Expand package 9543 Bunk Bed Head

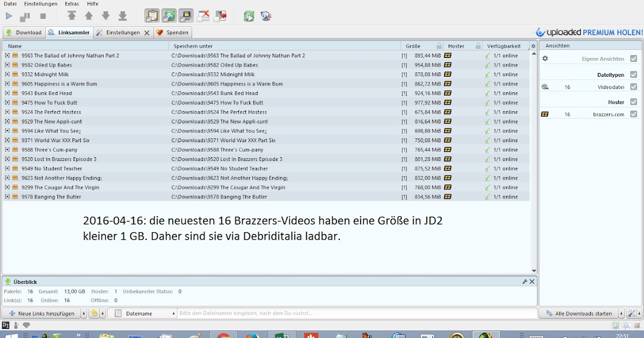point(7,93)
